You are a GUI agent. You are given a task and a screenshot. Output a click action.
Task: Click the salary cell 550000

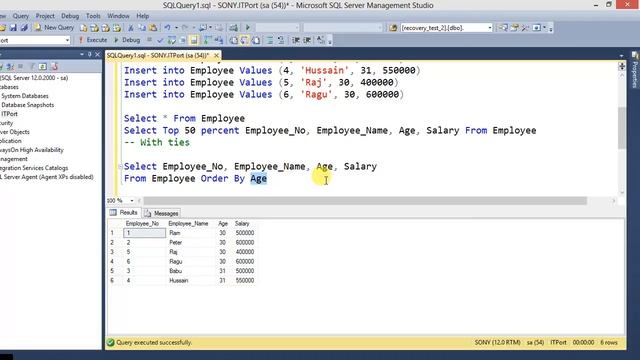pos(244,280)
